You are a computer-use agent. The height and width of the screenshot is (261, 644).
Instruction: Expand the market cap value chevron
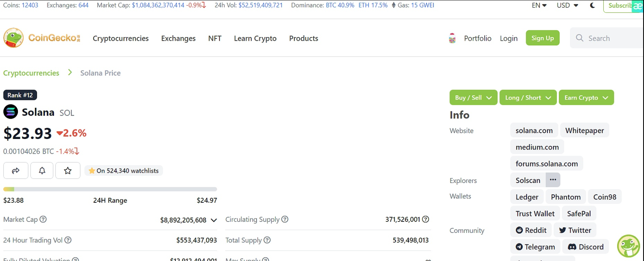tap(214, 220)
